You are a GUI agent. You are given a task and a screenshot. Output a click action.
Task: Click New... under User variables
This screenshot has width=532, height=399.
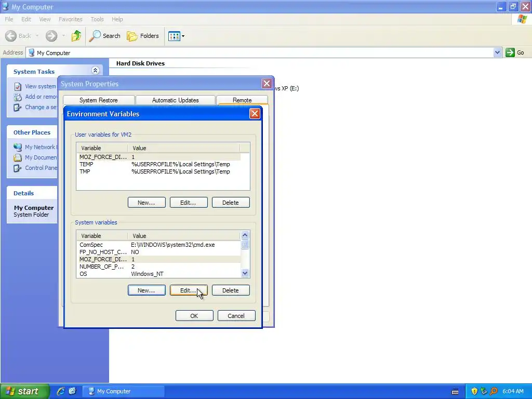147,203
